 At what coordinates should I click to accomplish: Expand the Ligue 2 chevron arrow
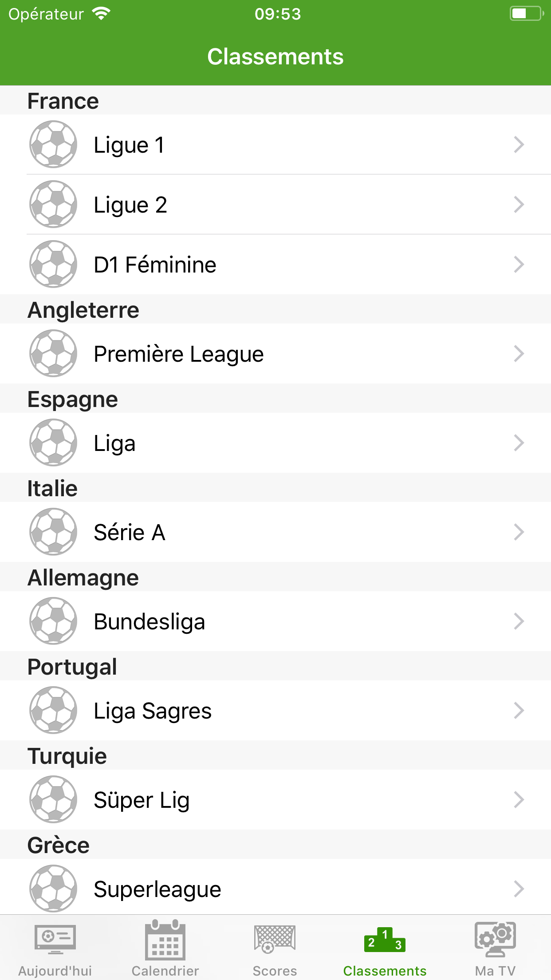[x=519, y=205]
